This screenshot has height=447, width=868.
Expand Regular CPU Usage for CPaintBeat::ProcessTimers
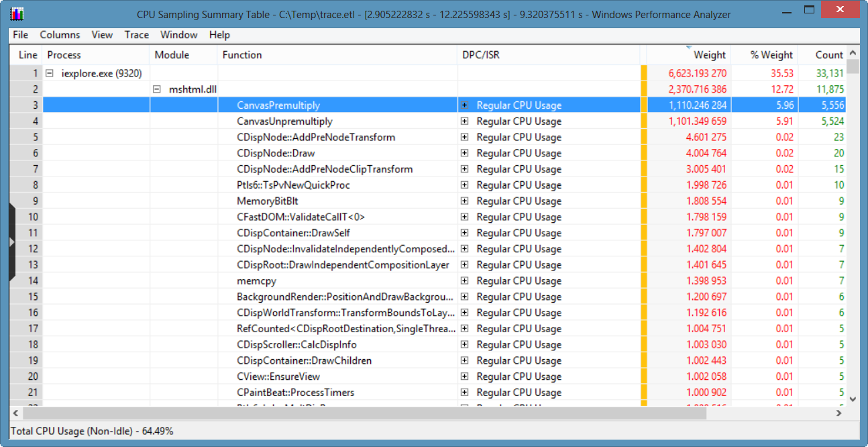pyautogui.click(x=464, y=393)
